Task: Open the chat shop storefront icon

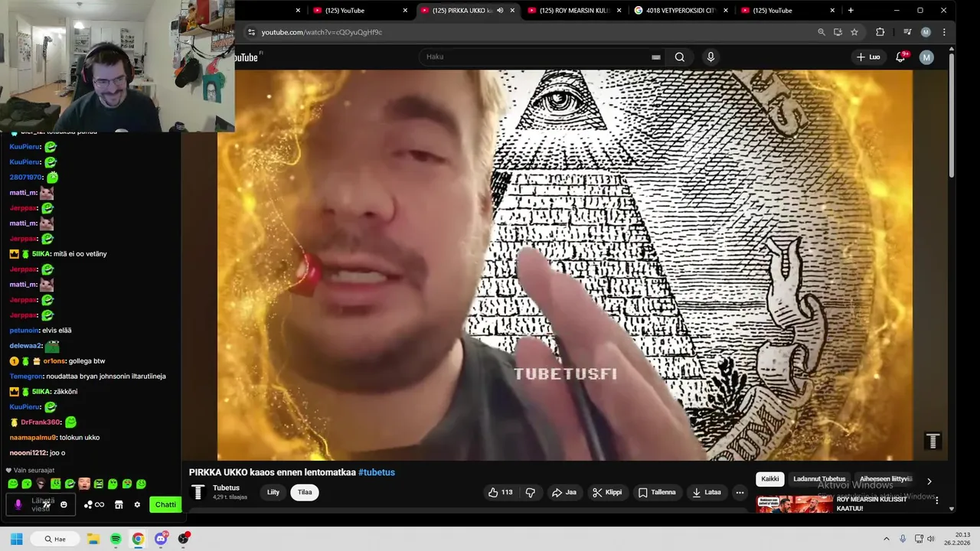Action: (119, 504)
